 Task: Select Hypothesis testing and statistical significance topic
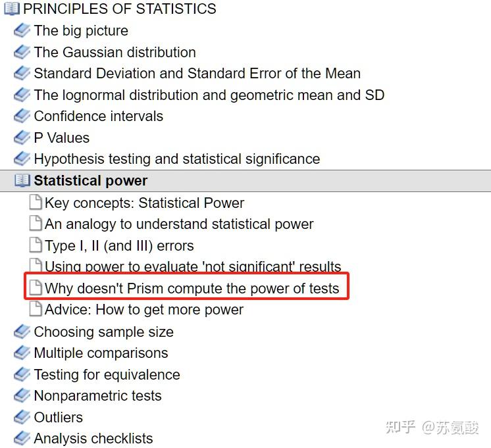176,159
